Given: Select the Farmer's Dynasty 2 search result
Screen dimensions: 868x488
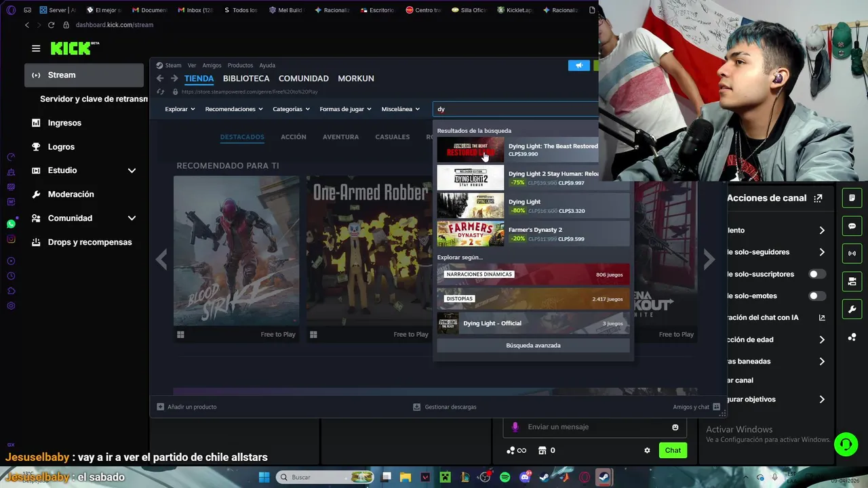Looking at the screenshot, I should pos(533,234).
